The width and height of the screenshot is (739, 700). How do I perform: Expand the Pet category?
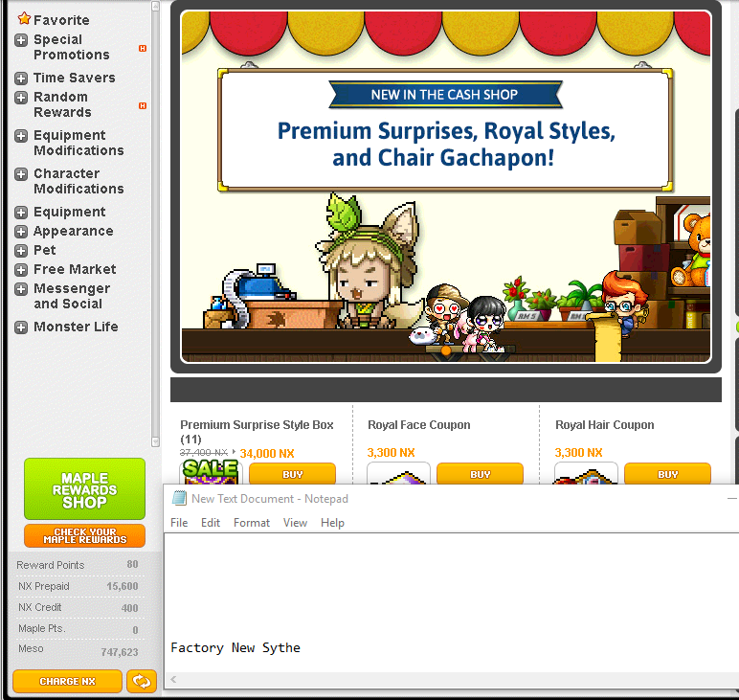(x=21, y=250)
